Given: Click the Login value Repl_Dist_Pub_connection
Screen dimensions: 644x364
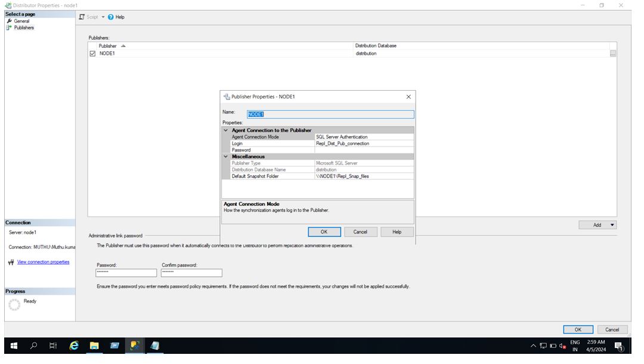Looking at the screenshot, I should [x=364, y=143].
